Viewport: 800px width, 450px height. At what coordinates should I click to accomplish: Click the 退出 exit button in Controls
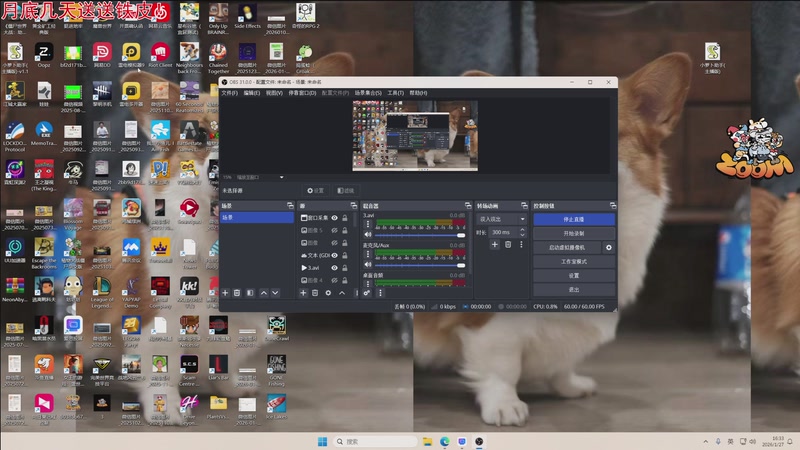[x=574, y=289]
